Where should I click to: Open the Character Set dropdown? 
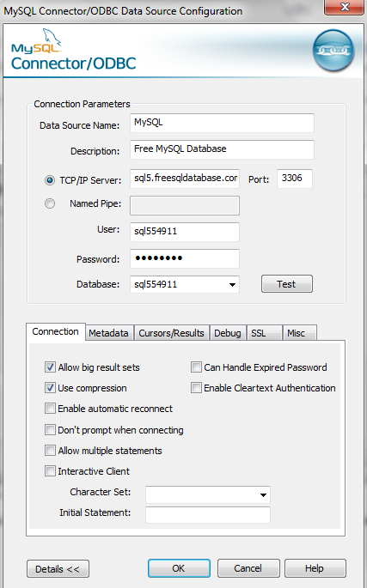pyautogui.click(x=263, y=495)
